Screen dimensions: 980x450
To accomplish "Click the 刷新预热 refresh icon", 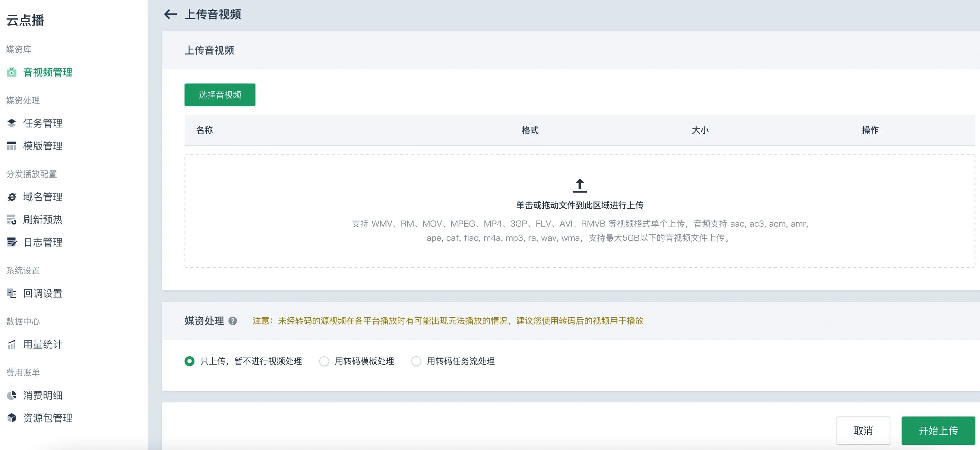I will click(12, 219).
